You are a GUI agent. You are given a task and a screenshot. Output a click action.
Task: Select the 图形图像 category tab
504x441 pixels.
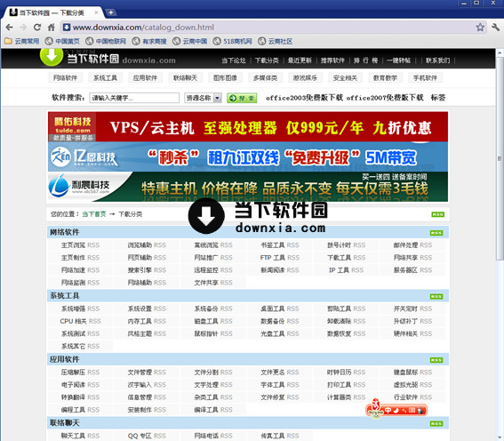point(225,77)
